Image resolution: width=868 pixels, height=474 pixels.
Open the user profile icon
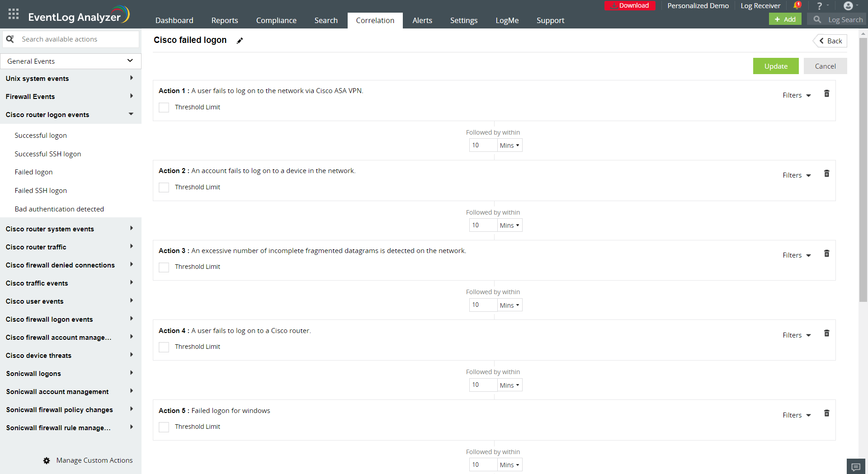point(849,5)
